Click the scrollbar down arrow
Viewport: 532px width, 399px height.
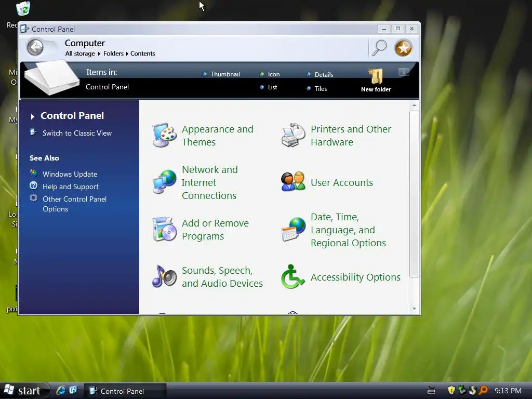(414, 309)
